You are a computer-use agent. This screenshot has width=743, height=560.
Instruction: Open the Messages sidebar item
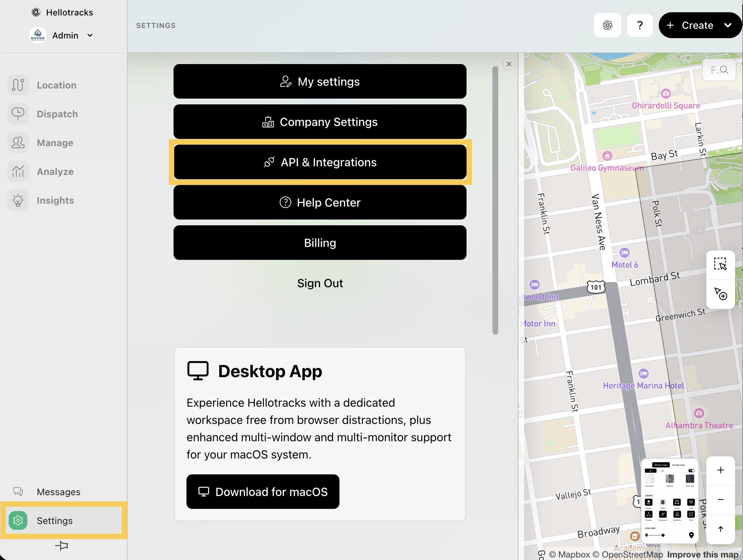(x=58, y=492)
